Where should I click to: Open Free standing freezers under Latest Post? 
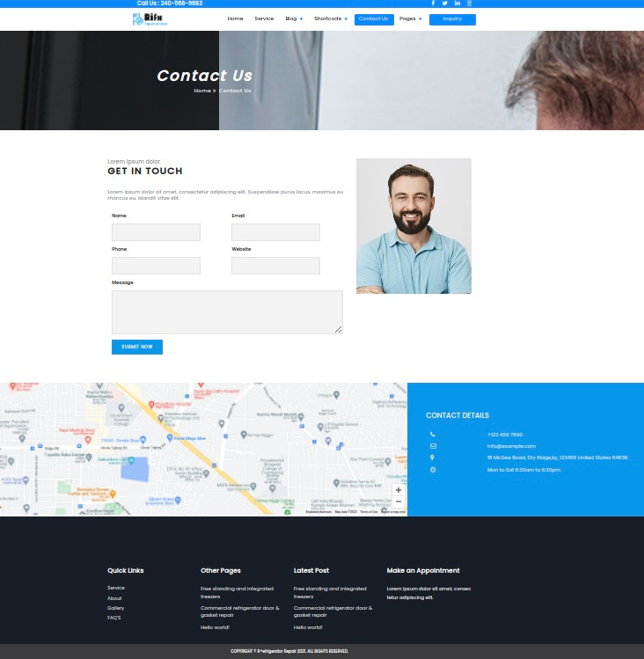coord(330,592)
